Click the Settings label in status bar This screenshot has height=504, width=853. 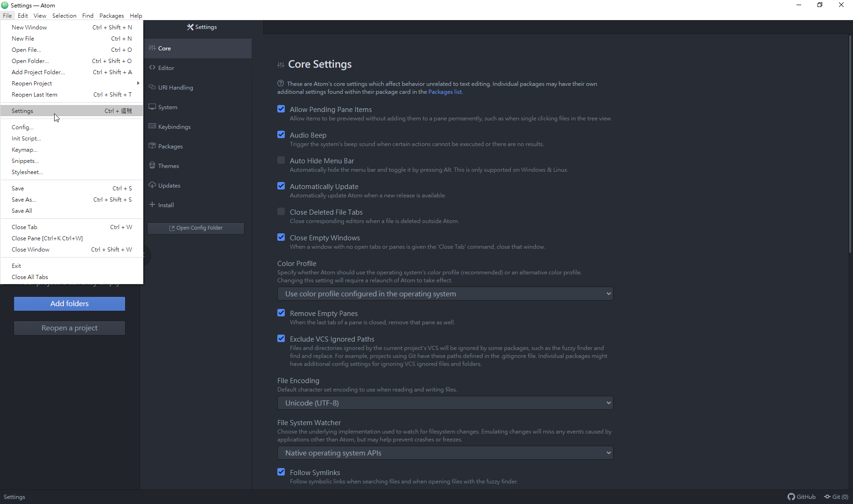click(14, 497)
